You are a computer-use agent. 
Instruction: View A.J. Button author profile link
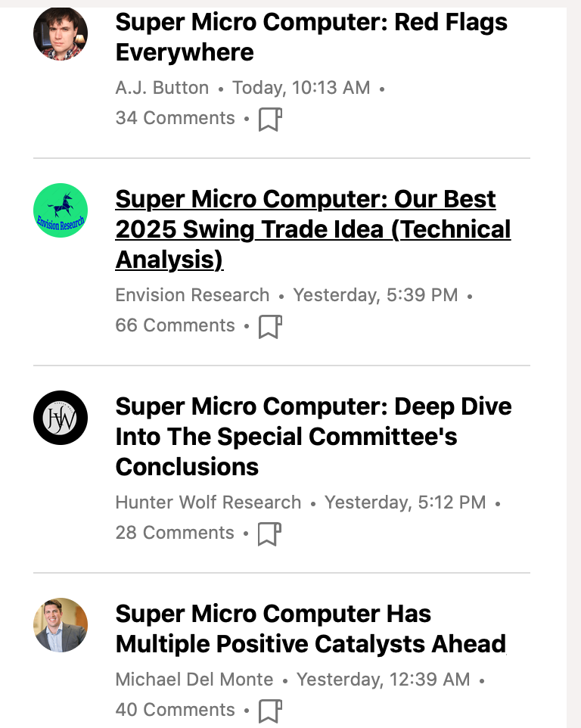pos(162,88)
